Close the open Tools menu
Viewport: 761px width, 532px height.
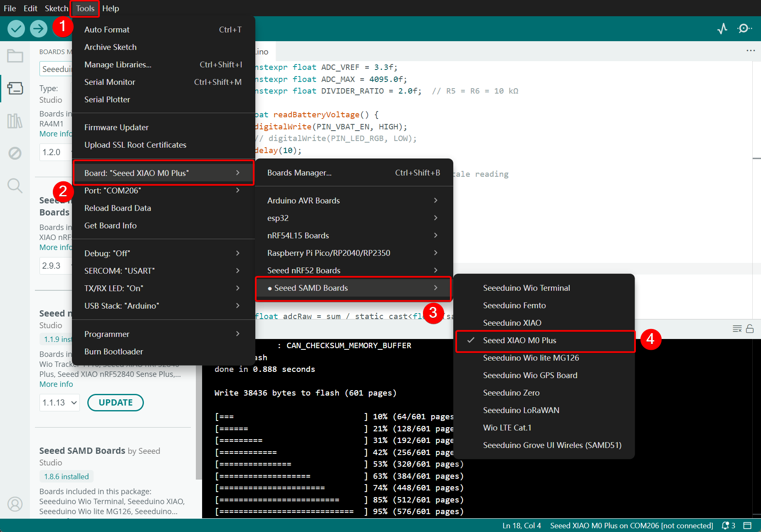coord(85,8)
